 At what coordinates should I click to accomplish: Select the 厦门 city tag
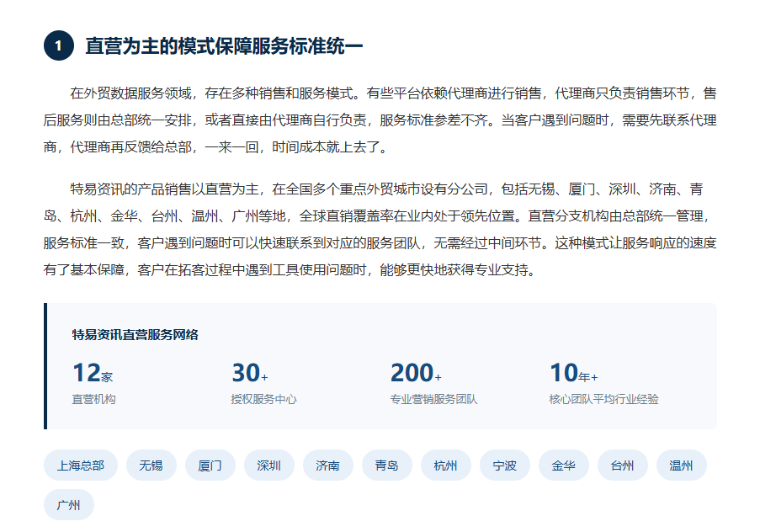click(x=210, y=465)
